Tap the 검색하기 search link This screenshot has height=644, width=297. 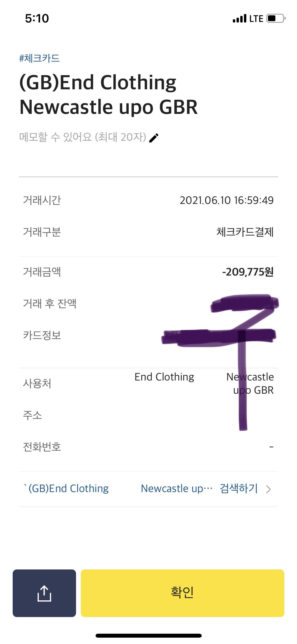tap(239, 488)
